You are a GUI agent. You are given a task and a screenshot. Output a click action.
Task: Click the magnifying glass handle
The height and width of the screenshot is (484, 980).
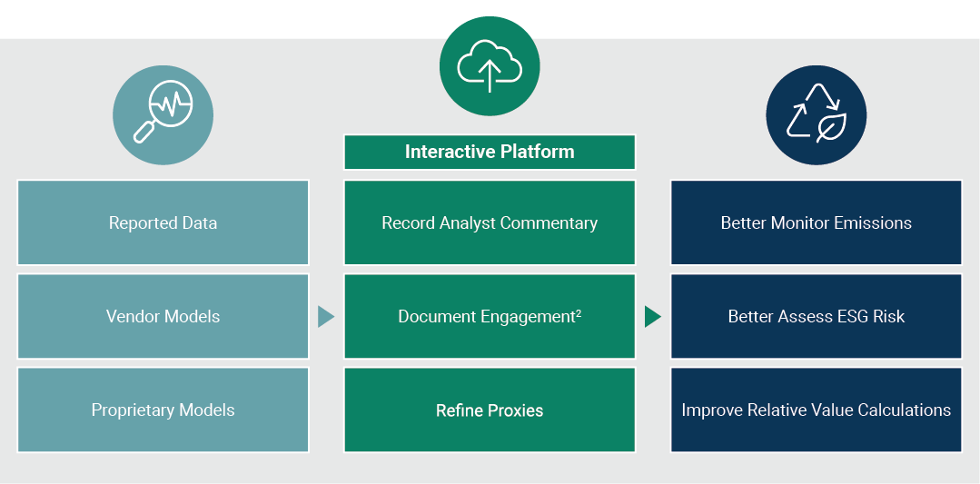(144, 133)
